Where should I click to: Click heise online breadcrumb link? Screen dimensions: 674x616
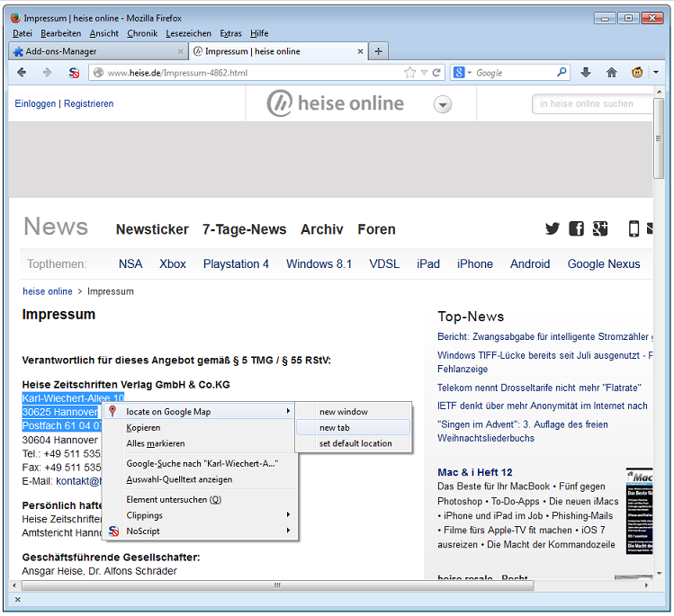coord(48,291)
